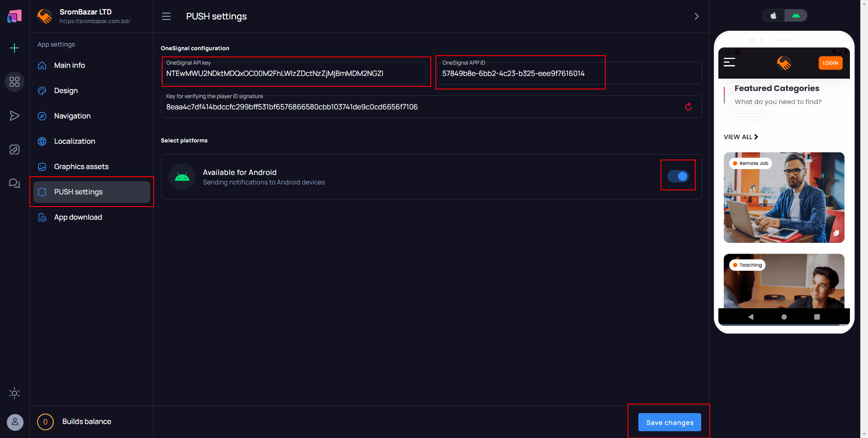
Task: Open the user profile avatar icon
Action: [x=14, y=422]
